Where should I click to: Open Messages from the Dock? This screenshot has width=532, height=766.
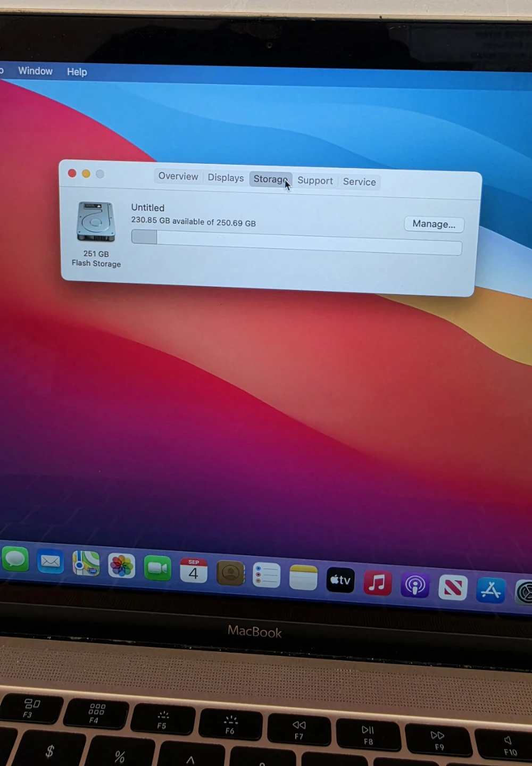15,559
